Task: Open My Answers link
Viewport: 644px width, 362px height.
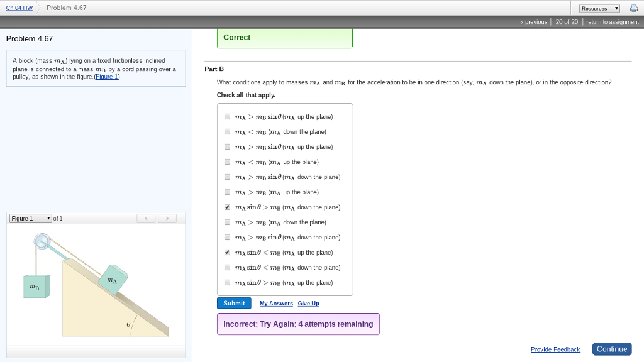Action: 276,304
